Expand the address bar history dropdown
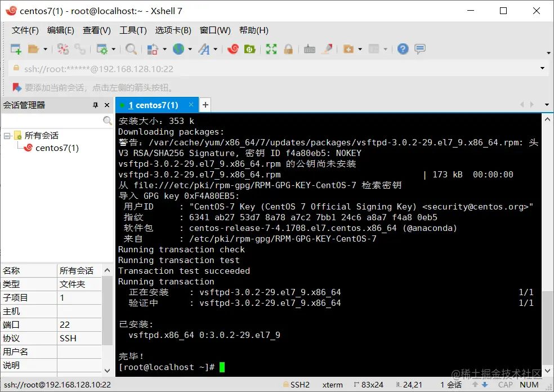Viewport: 554px width, 392px height. pyautogui.click(x=542, y=68)
